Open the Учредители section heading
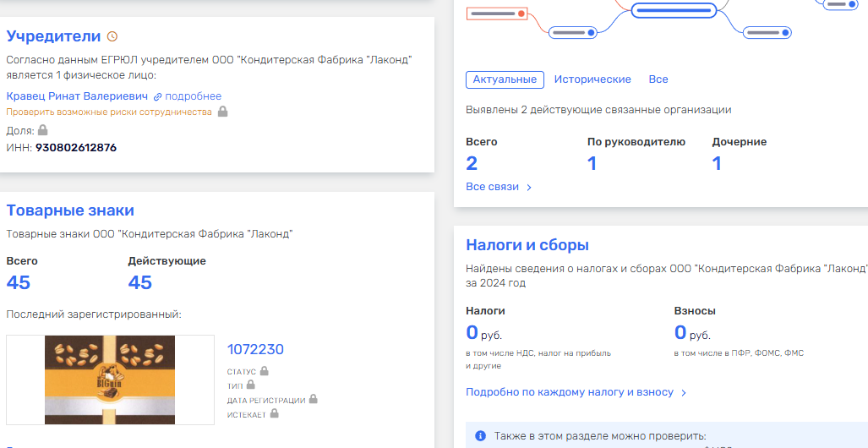Image resolution: width=868 pixels, height=448 pixels. click(54, 36)
